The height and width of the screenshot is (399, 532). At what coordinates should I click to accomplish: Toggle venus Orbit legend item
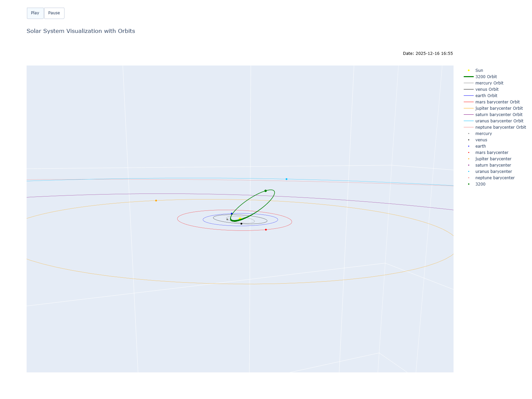[x=487, y=89]
